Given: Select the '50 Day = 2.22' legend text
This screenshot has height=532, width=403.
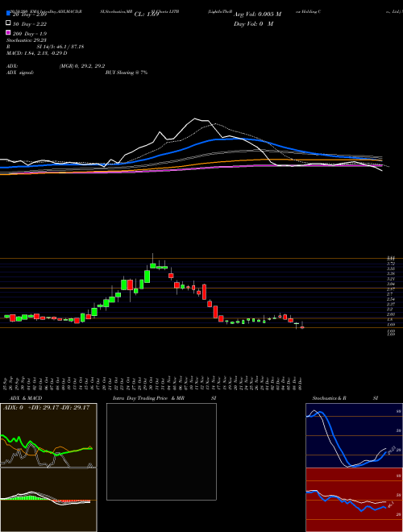Looking at the screenshot, I should pyautogui.click(x=30, y=24).
